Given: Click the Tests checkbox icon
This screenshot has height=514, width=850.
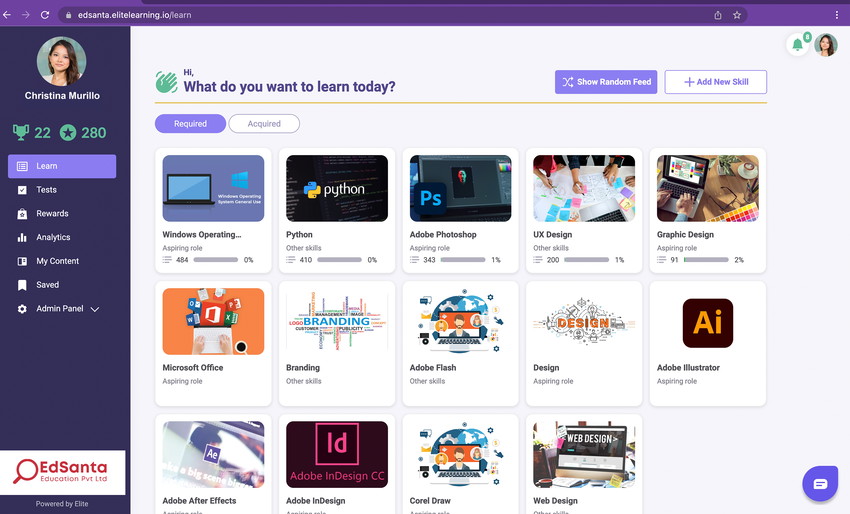Looking at the screenshot, I should [22, 190].
